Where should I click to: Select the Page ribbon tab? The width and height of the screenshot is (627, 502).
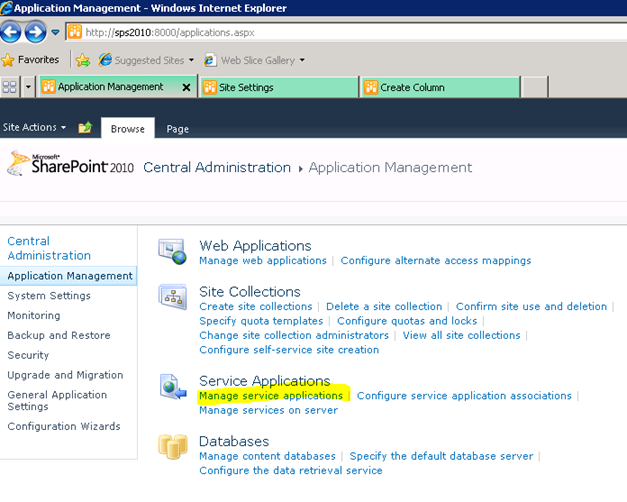tap(178, 129)
